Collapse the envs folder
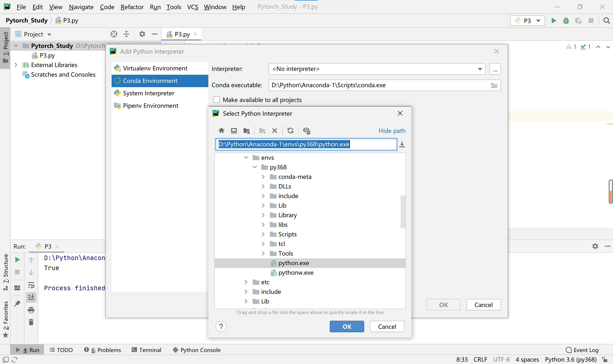The height and width of the screenshot is (364, 613). pyautogui.click(x=246, y=158)
